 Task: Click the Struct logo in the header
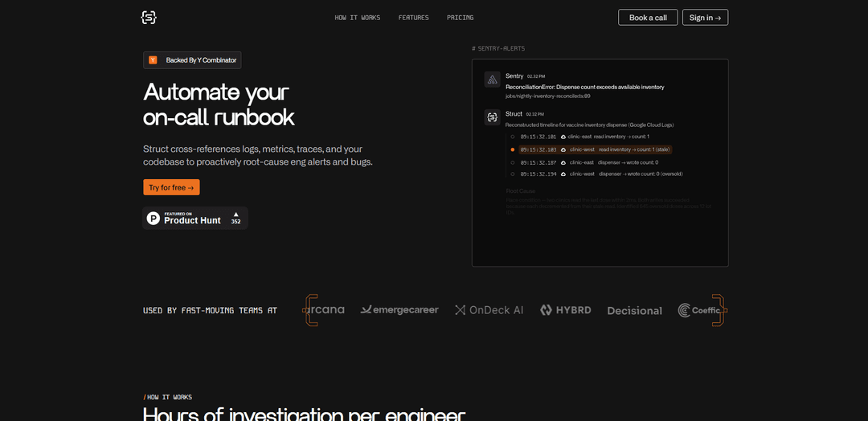(x=149, y=17)
